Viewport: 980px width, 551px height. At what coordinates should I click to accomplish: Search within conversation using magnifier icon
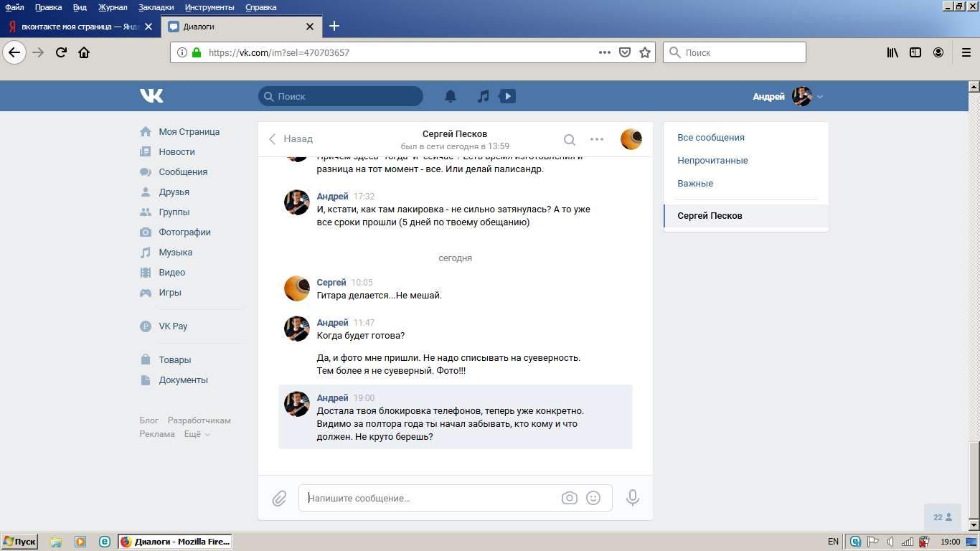tap(569, 139)
